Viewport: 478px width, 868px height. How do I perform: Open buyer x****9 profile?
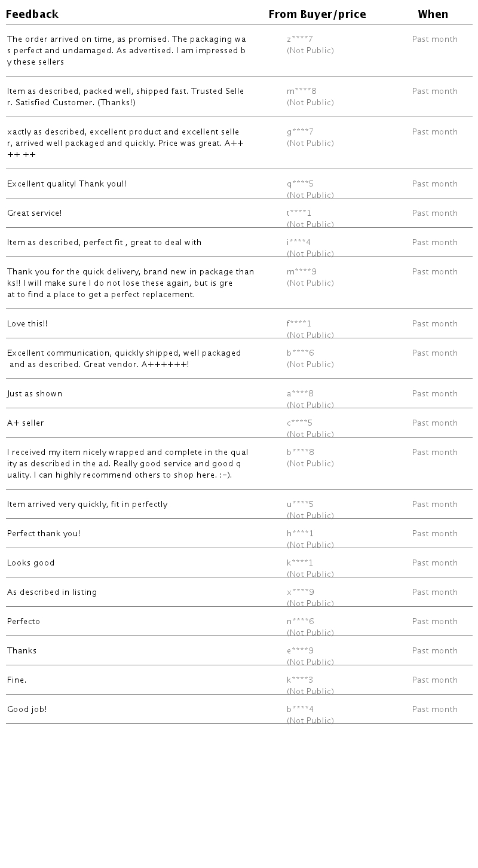pos(300,592)
